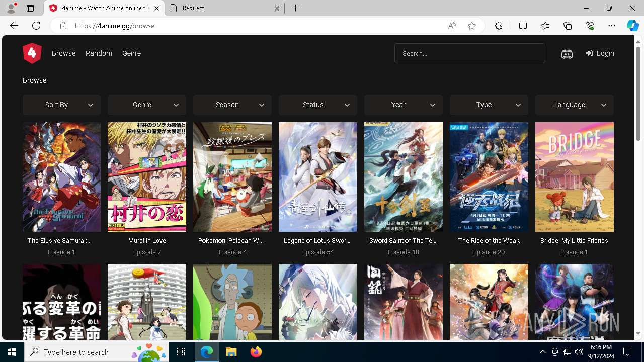This screenshot has height=362, width=644.
Task: Open Bridge poster thumbnail
Action: click(x=575, y=177)
